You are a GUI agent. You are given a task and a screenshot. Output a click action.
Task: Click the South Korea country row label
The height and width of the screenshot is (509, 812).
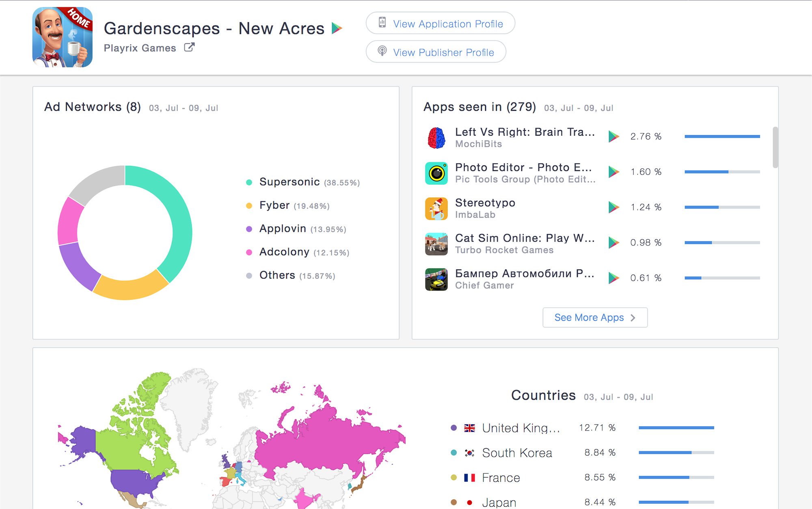coord(517,453)
